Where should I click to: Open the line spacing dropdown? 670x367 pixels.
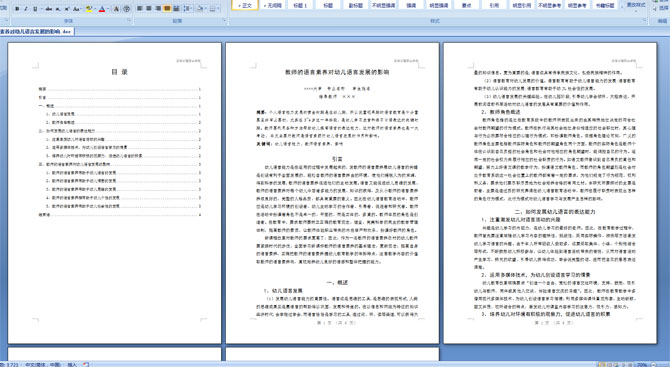point(188,8)
